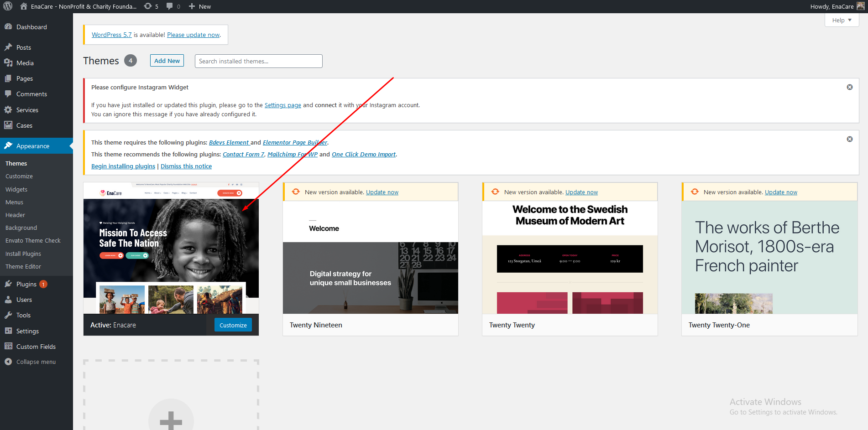Select the Twenty Twenty theme thumbnail
868x430 pixels.
570,257
